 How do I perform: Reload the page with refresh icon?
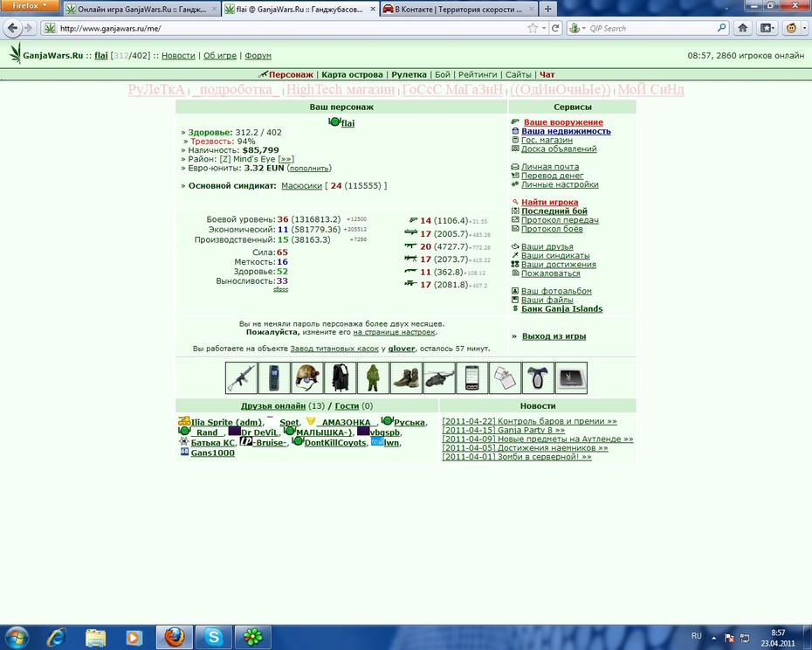(555, 28)
